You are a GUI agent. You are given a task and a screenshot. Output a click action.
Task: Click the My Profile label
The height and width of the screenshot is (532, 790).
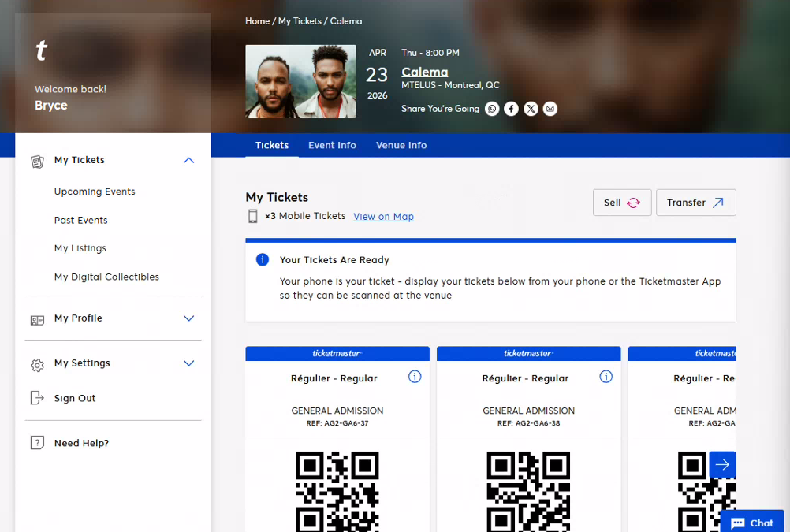[78, 318]
